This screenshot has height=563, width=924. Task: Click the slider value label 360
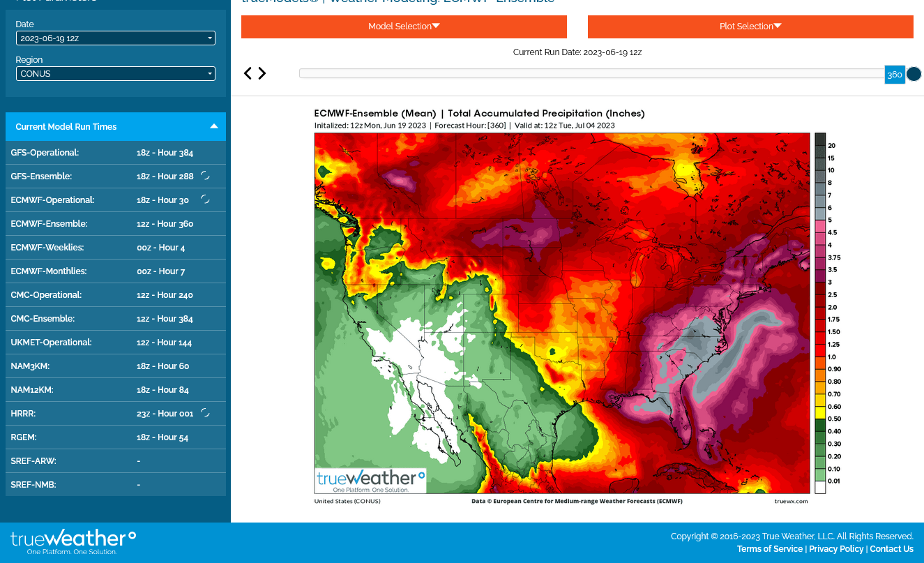895,74
